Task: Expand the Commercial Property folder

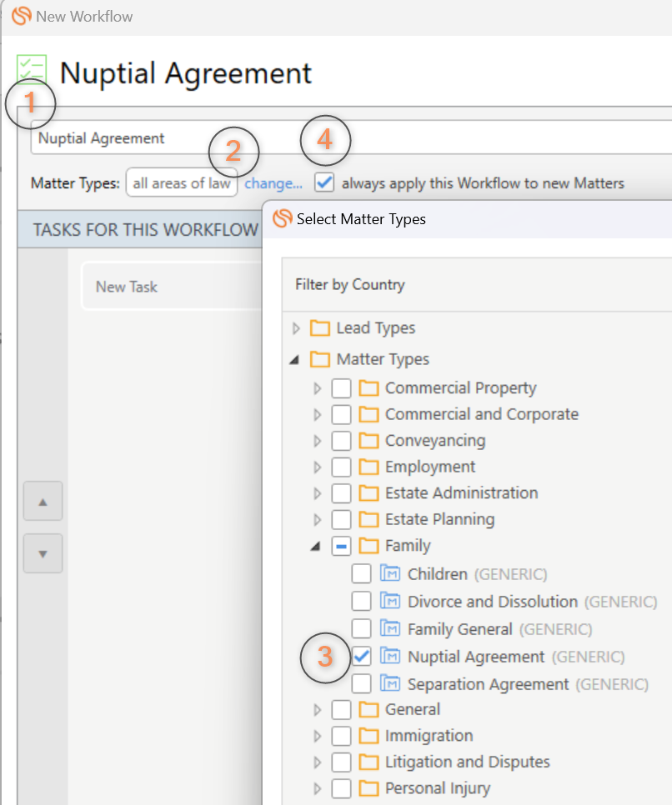Action: coord(317,388)
